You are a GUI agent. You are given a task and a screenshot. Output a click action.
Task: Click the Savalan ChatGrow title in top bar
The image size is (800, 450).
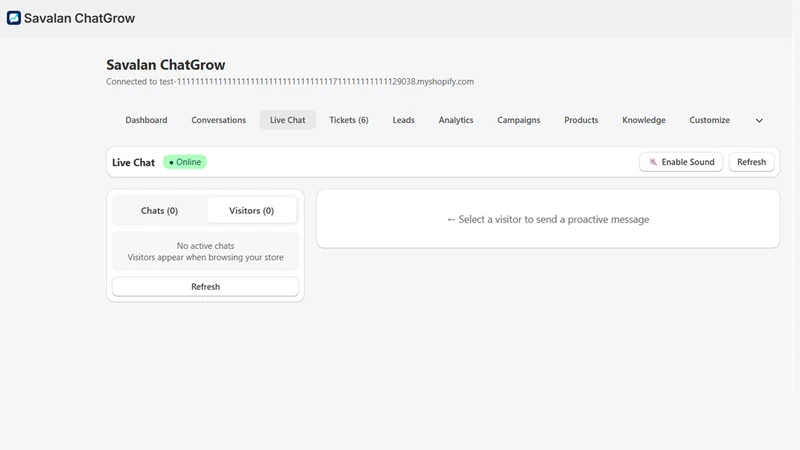tap(80, 18)
